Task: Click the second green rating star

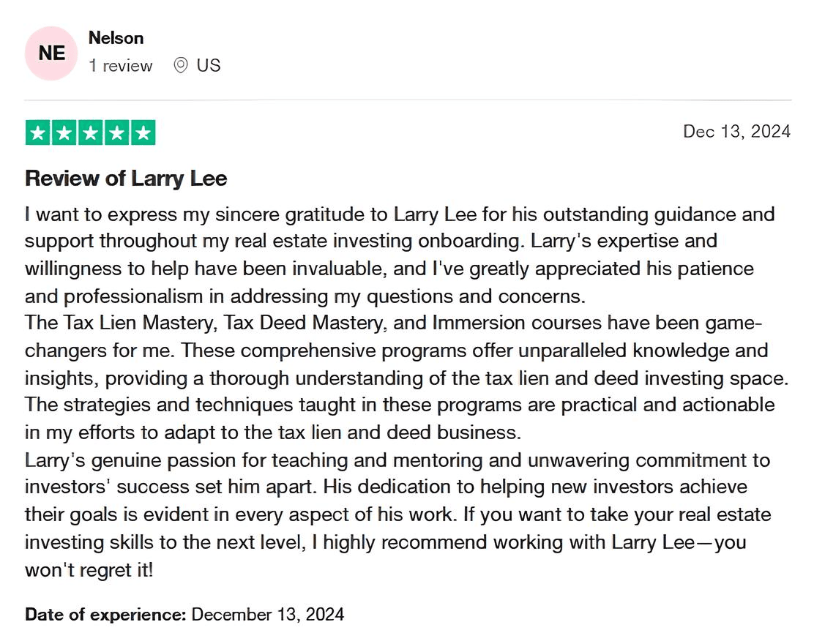Action: point(64,132)
